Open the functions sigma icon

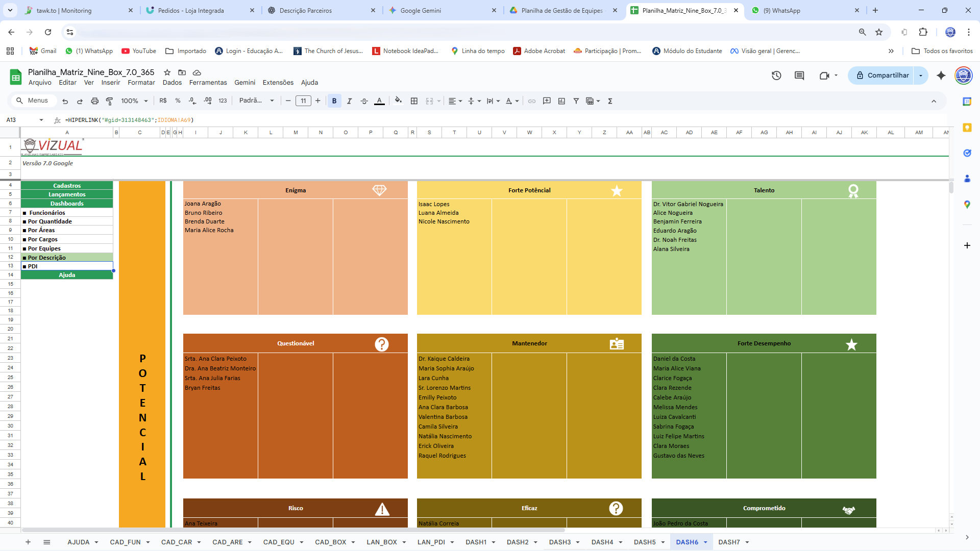(610, 101)
